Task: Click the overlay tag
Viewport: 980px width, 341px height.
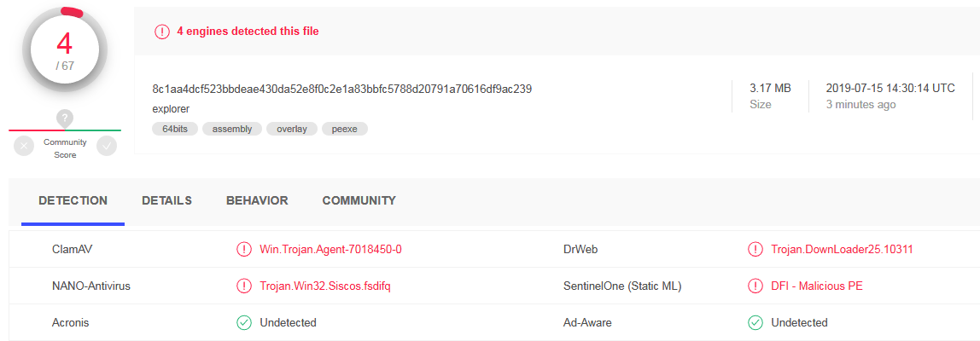Action: pyautogui.click(x=292, y=129)
